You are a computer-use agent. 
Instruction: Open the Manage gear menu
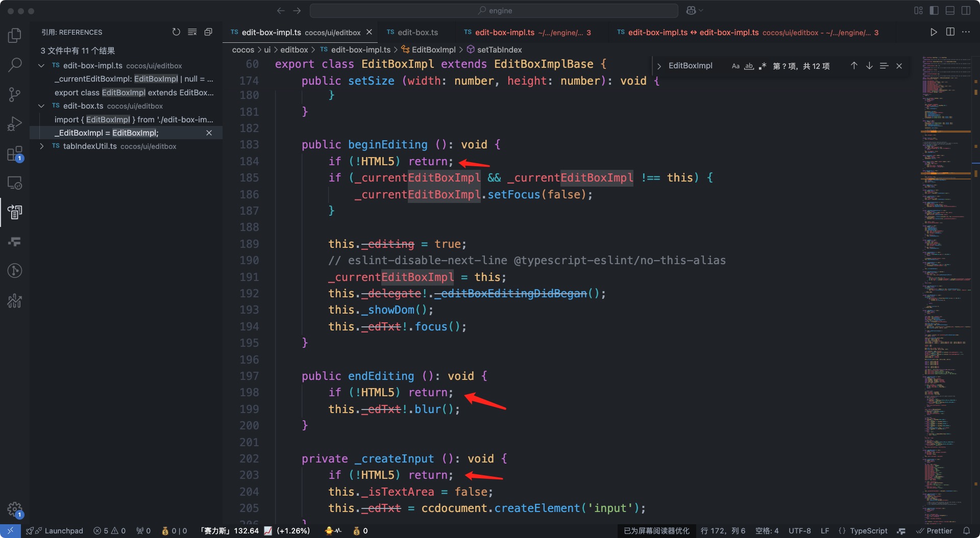(x=15, y=509)
